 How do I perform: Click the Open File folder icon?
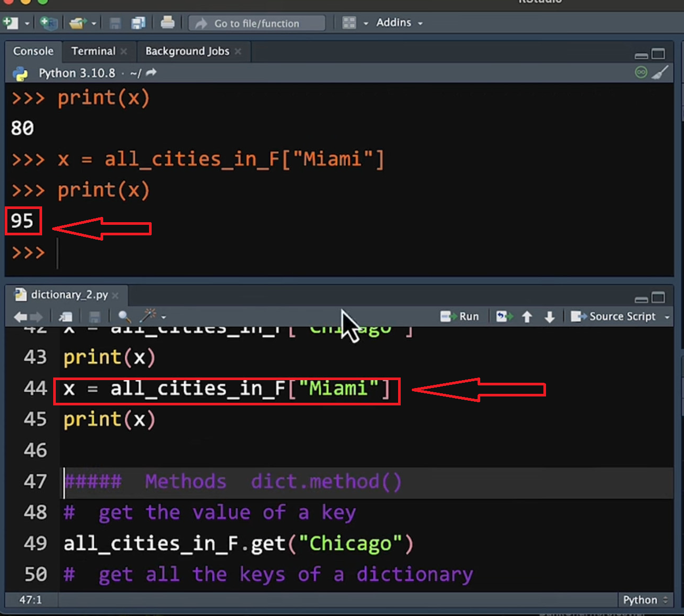pyautogui.click(x=77, y=23)
